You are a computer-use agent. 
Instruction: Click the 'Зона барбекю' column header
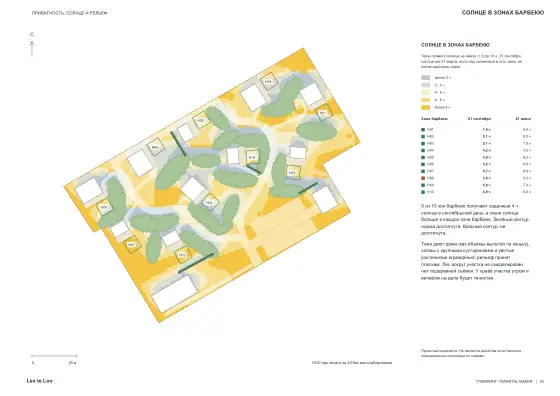click(434, 119)
